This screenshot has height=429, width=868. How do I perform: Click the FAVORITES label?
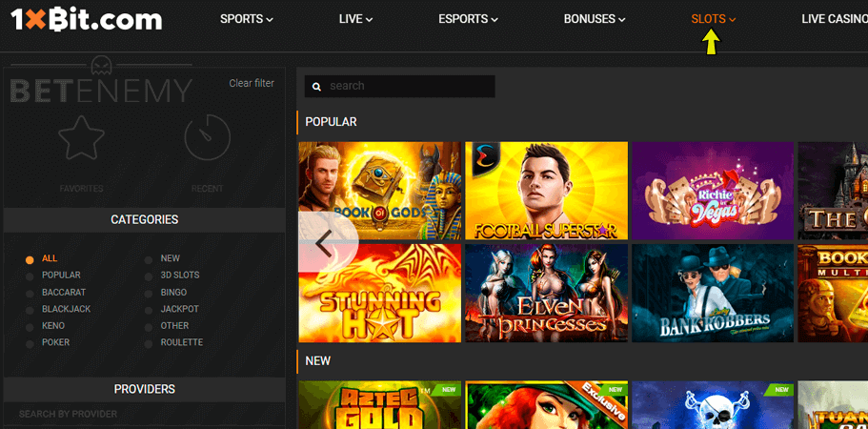click(x=81, y=189)
